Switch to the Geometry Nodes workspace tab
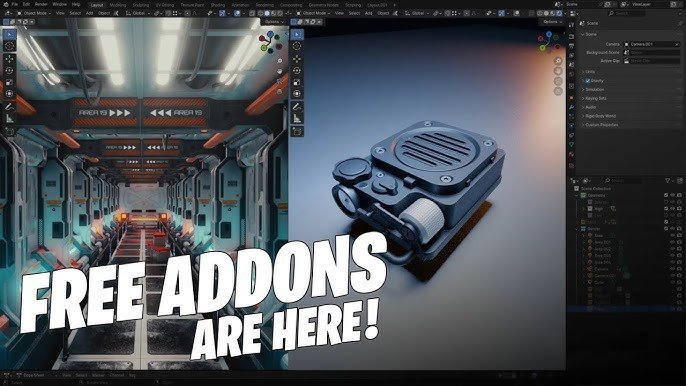 tap(324, 5)
